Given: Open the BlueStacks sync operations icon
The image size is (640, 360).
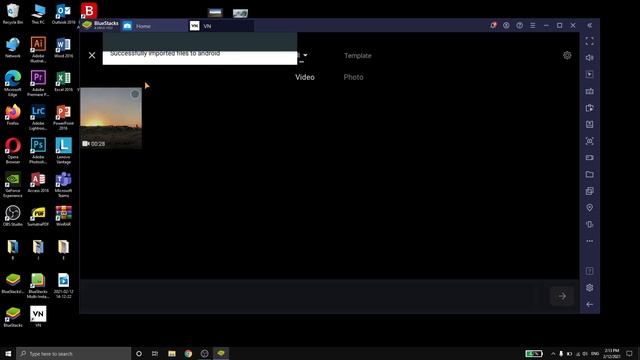Looking at the screenshot, I should (x=589, y=108).
